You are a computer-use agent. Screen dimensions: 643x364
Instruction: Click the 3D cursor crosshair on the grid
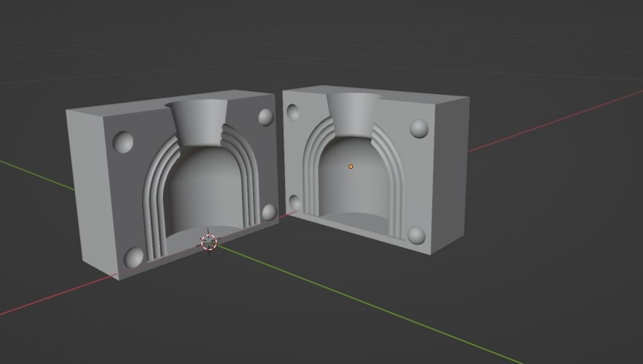click(x=209, y=242)
